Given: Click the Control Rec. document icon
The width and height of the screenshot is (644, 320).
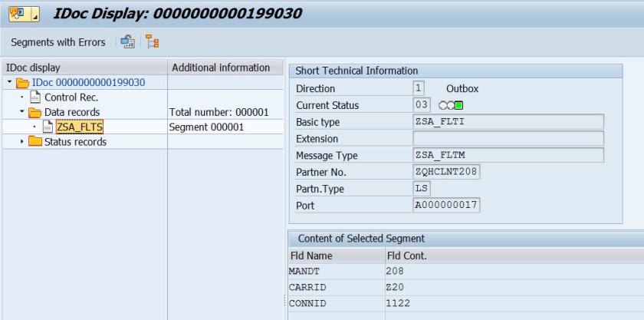Looking at the screenshot, I should [x=35, y=97].
